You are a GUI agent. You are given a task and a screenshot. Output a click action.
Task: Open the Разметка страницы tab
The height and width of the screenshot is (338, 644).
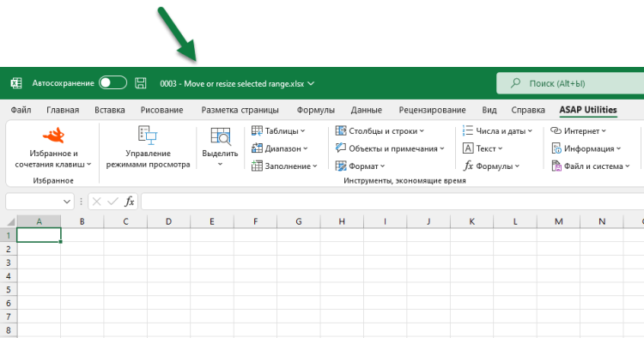[x=240, y=110]
